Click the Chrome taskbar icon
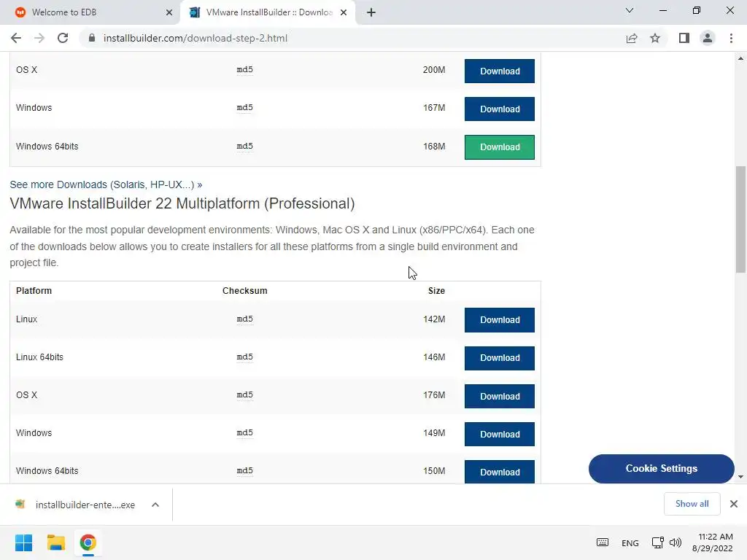This screenshot has width=747, height=560. point(88,542)
